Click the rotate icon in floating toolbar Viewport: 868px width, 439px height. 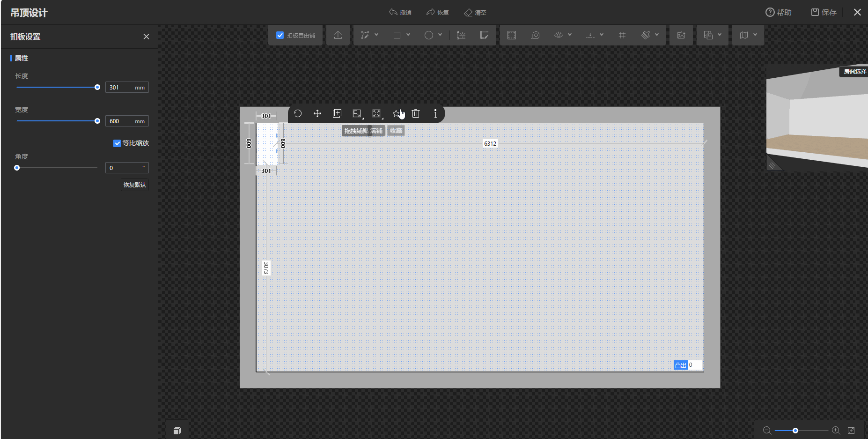coord(298,113)
